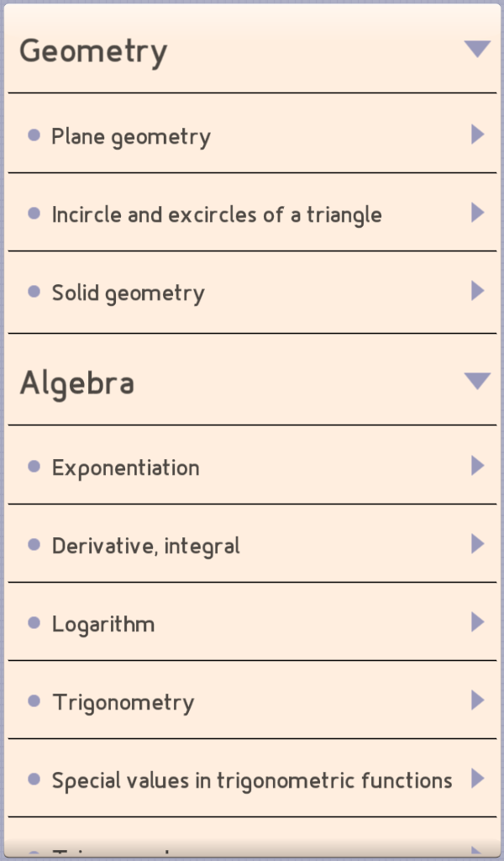Tap the arrow beside Incircle and excircles of a triangle
The height and width of the screenshot is (861, 504).
(x=477, y=213)
